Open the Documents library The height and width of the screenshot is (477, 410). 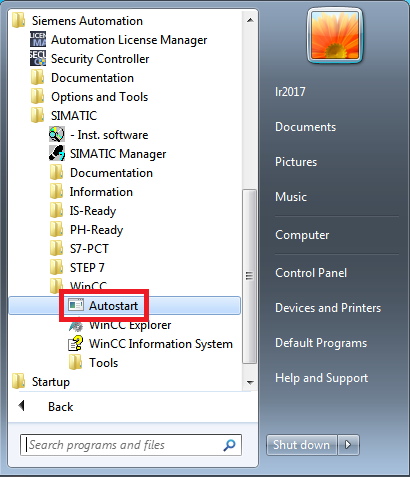click(305, 127)
